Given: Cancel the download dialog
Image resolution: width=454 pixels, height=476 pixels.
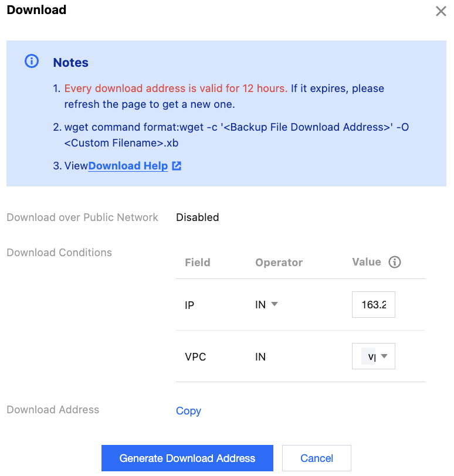Looking at the screenshot, I should (x=317, y=458).
